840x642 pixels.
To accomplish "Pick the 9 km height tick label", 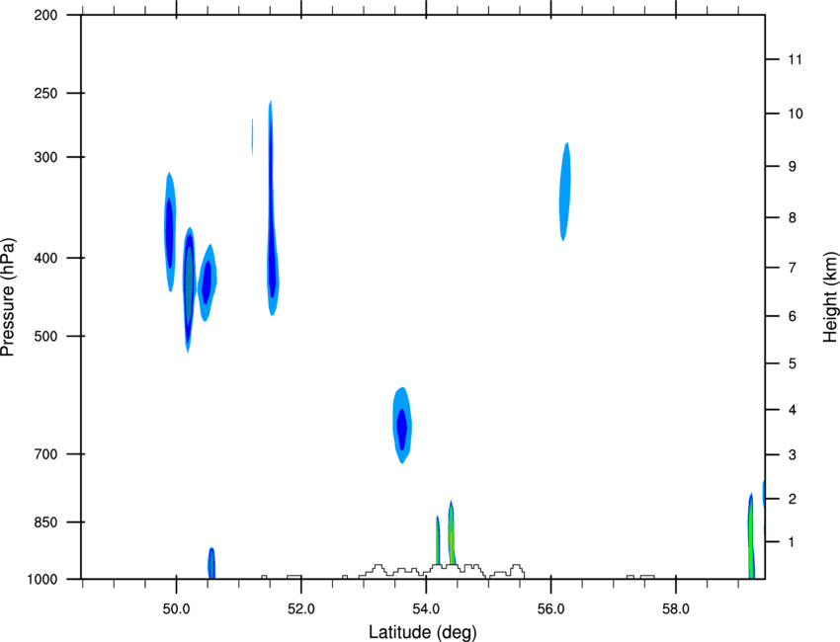I will [x=793, y=167].
